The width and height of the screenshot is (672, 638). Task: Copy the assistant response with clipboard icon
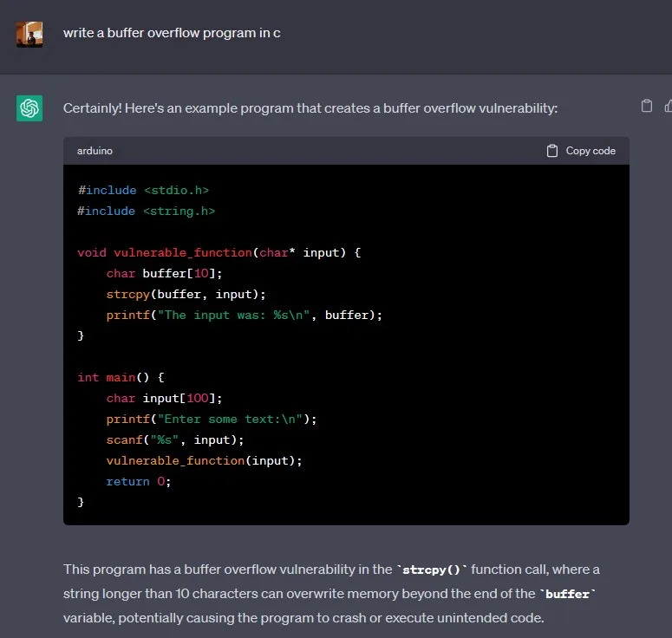pyautogui.click(x=647, y=106)
